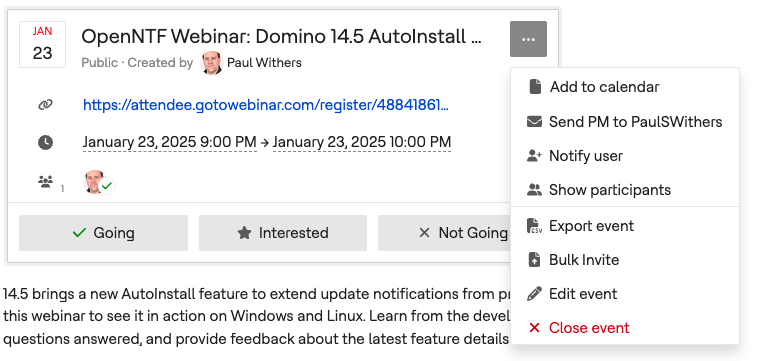Click the January 23, 2025 10:00 PM end time
This screenshot has height=361, width=766.
[x=362, y=142]
